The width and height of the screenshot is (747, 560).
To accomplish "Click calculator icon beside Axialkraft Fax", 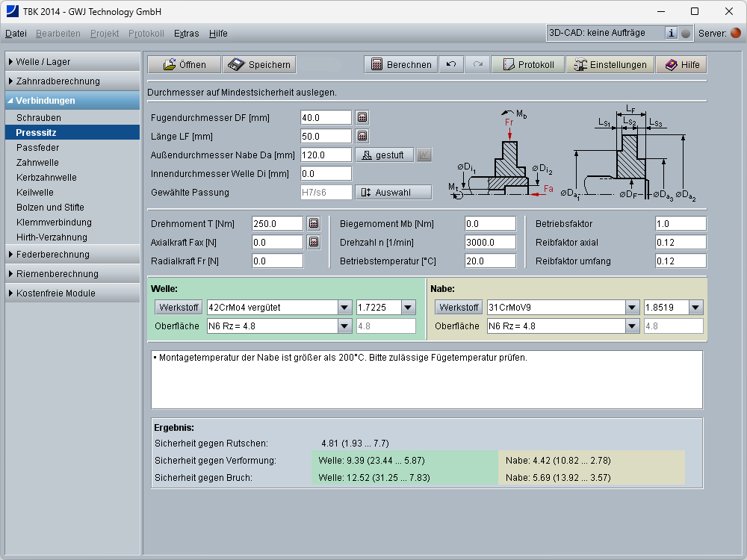I will [x=314, y=242].
